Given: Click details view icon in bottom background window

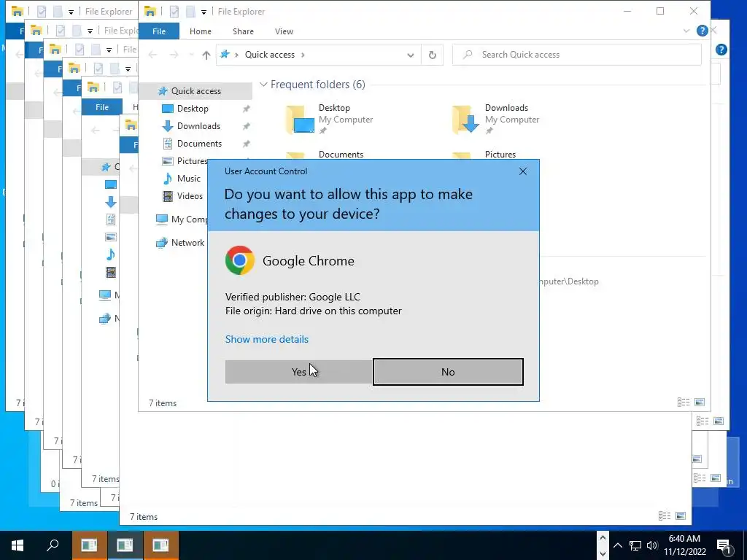Looking at the screenshot, I should click(x=665, y=516).
